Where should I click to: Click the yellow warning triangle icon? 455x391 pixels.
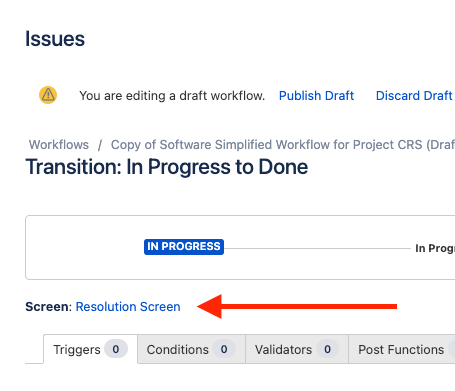click(48, 95)
